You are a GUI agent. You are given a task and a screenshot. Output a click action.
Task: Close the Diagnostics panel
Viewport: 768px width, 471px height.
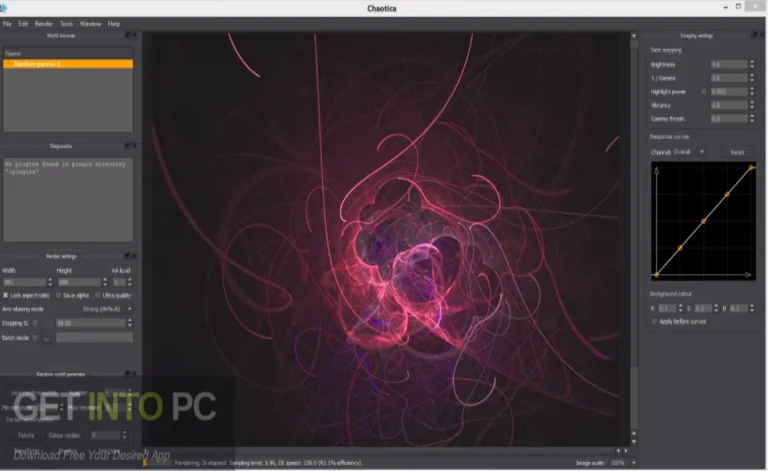click(134, 145)
